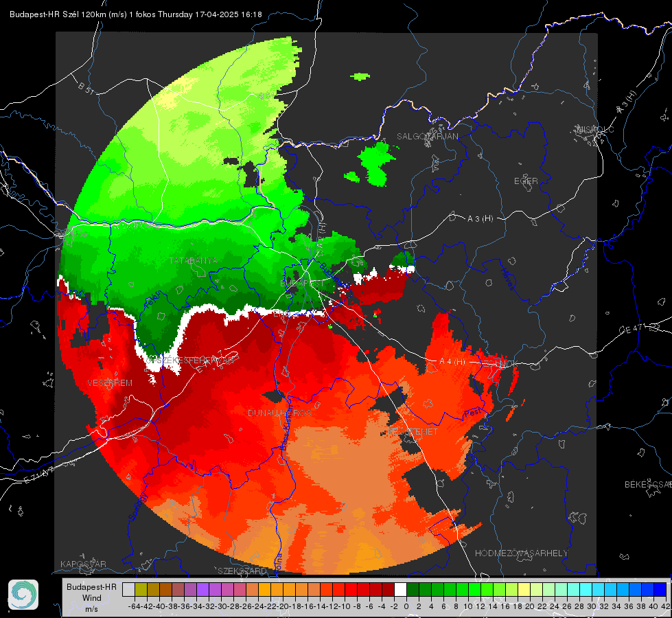
Task: Click the KECSKEMÉT city label
Action: pos(413,432)
